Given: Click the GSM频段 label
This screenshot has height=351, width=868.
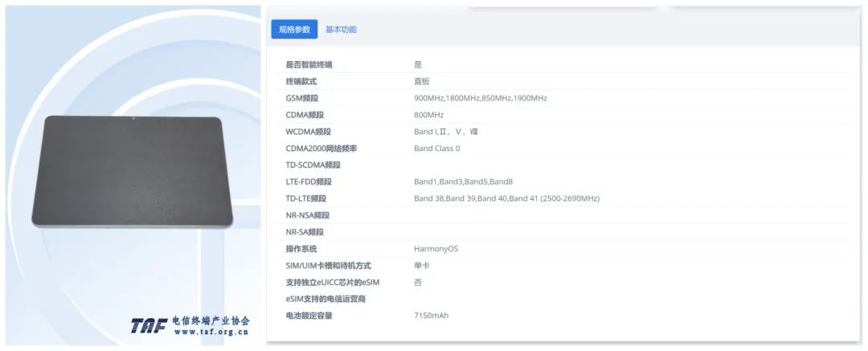Looking at the screenshot, I should tap(302, 98).
